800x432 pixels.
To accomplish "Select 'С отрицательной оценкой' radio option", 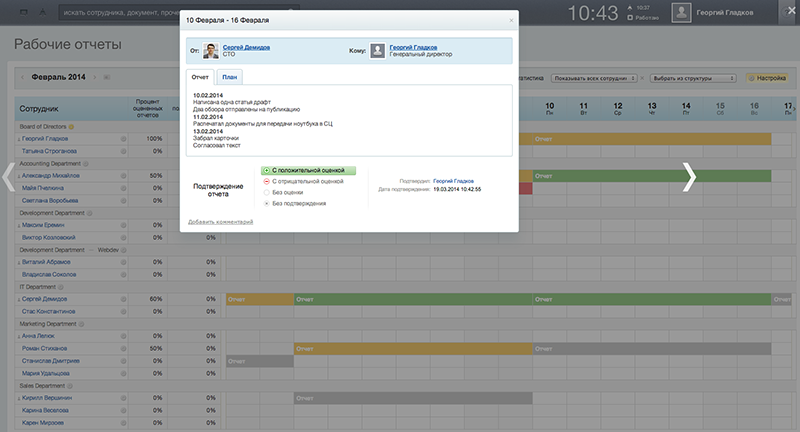I will pos(265,182).
